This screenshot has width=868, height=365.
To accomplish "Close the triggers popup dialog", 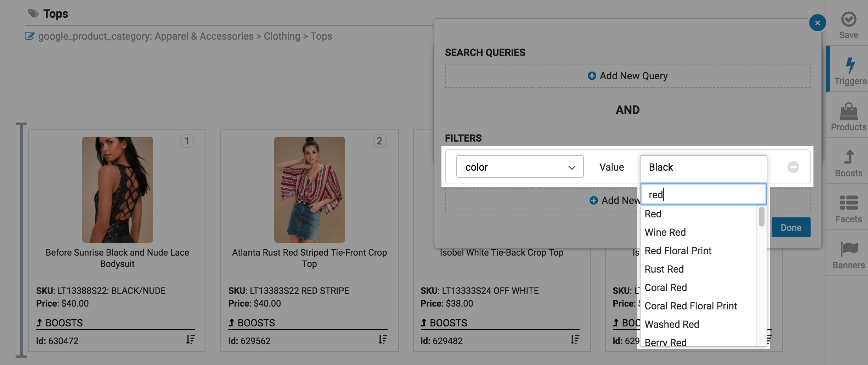I will tap(817, 23).
